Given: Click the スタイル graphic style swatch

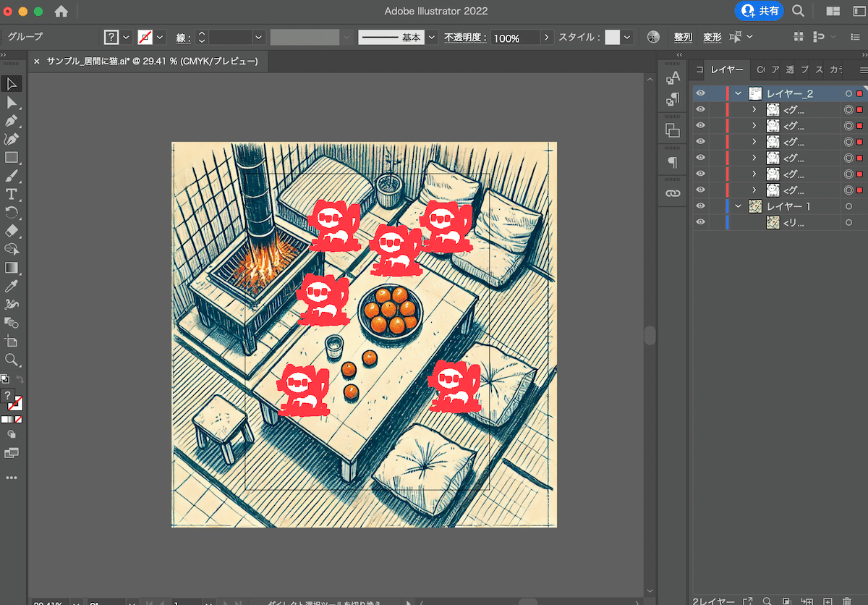Looking at the screenshot, I should [613, 37].
